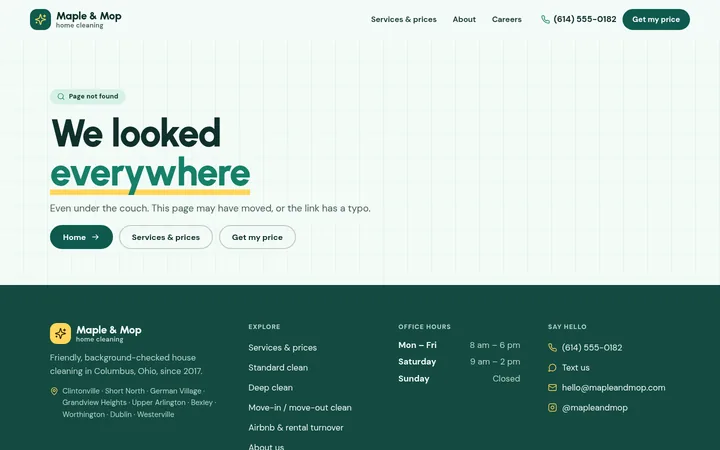This screenshot has width=720, height=450.
Task: Click the Clintonville neighborhoods list text
Action: [x=139, y=403]
